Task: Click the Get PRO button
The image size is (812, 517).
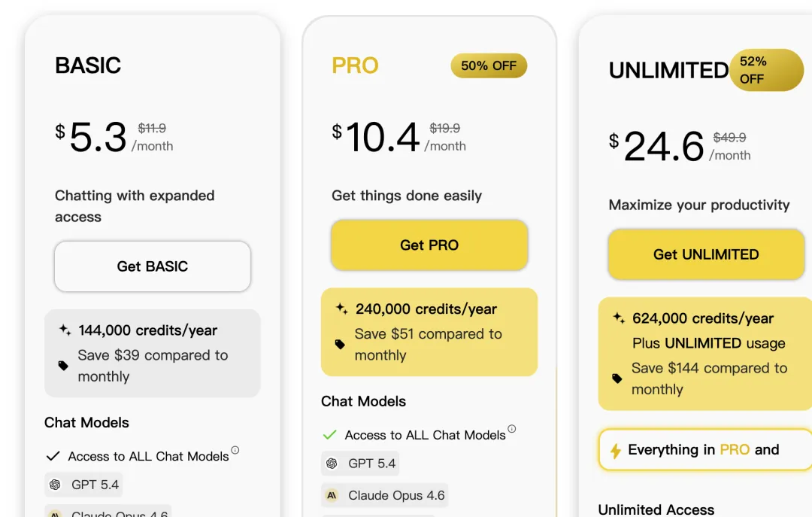Action: click(x=429, y=245)
